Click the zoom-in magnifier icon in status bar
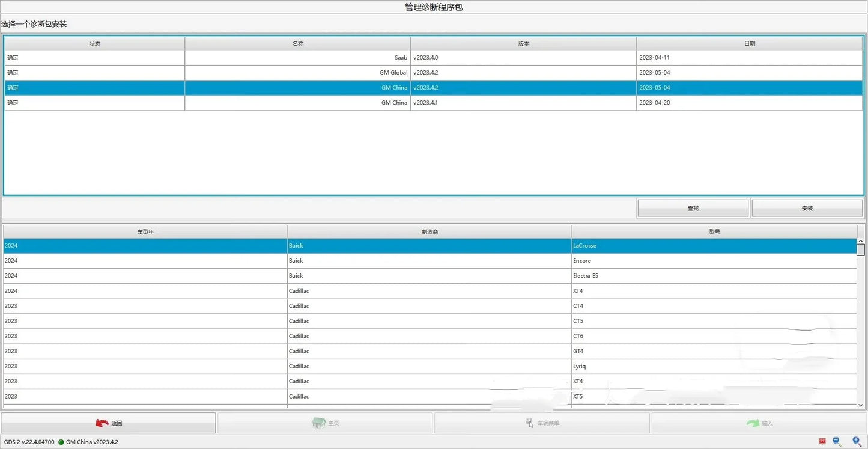Screen dimensions: 868x449 point(855,441)
